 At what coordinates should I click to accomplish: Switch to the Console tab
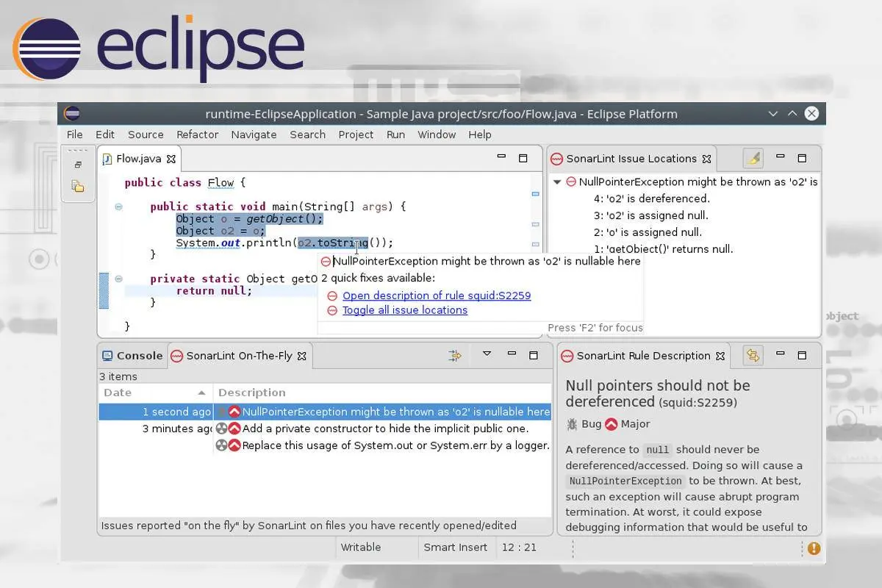coord(132,356)
